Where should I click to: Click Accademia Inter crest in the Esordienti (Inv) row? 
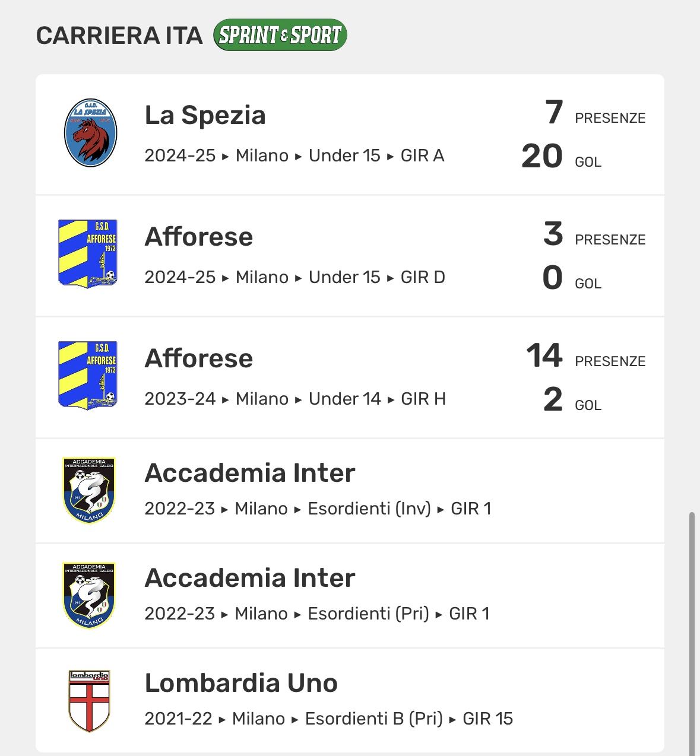coord(89,490)
